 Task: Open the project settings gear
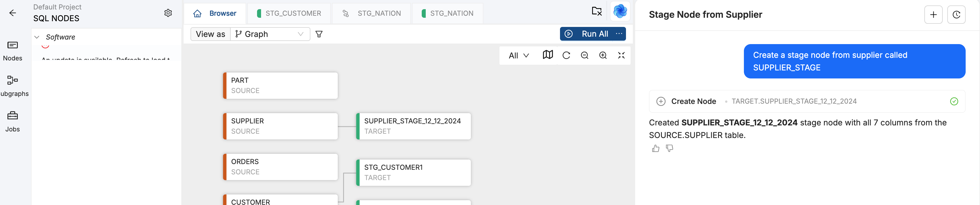(x=168, y=13)
